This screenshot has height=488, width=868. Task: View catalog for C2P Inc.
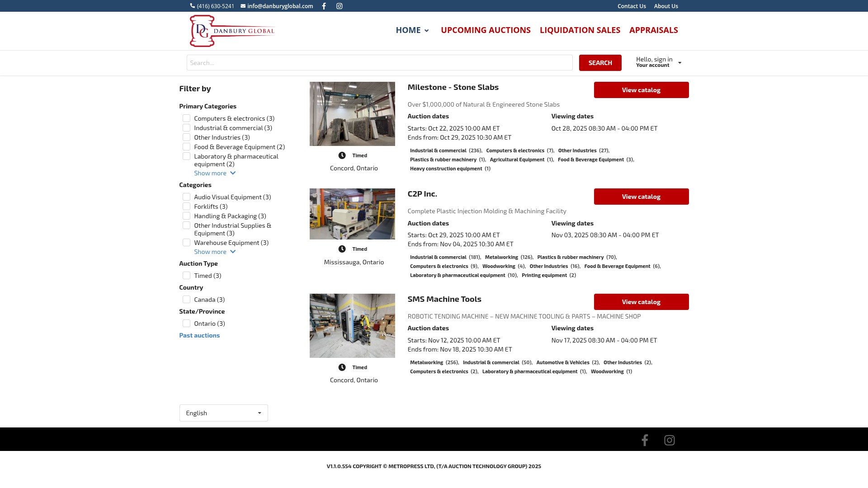(x=642, y=197)
